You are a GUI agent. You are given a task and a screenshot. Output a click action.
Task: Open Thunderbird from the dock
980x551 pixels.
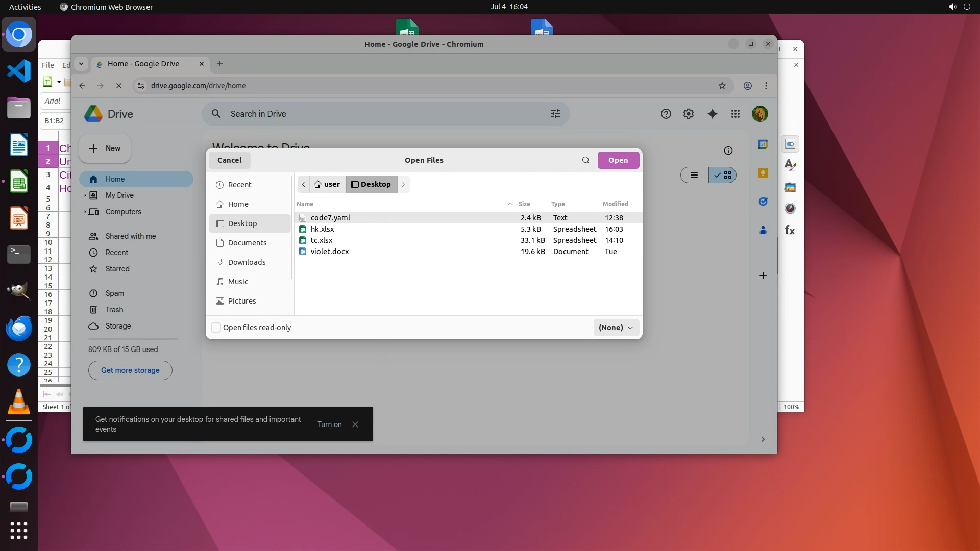19,328
